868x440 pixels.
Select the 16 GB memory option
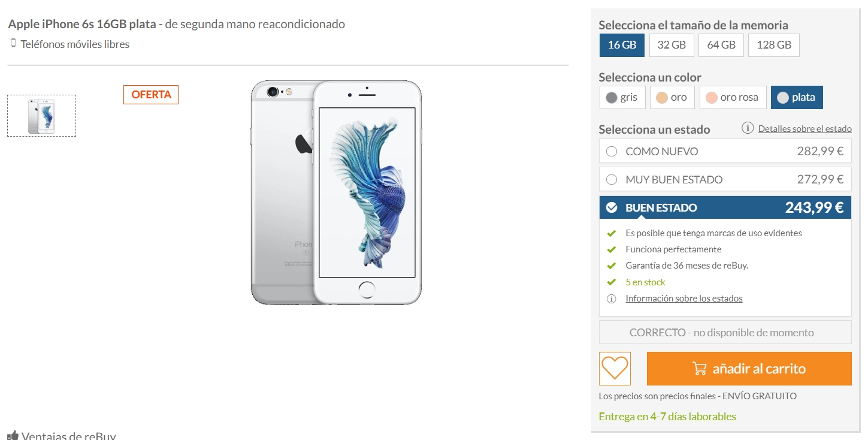tap(622, 45)
